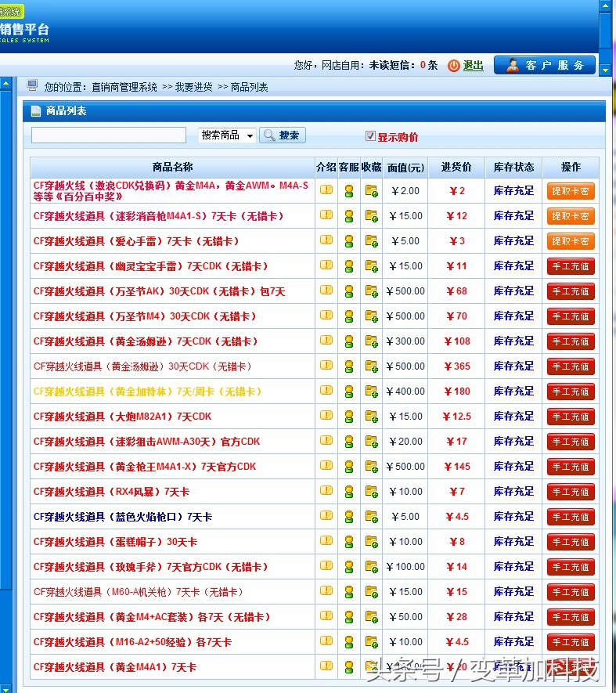The image size is (616, 693).
Task: Open intro icon for 万圣节AK row
Action: 326,291
